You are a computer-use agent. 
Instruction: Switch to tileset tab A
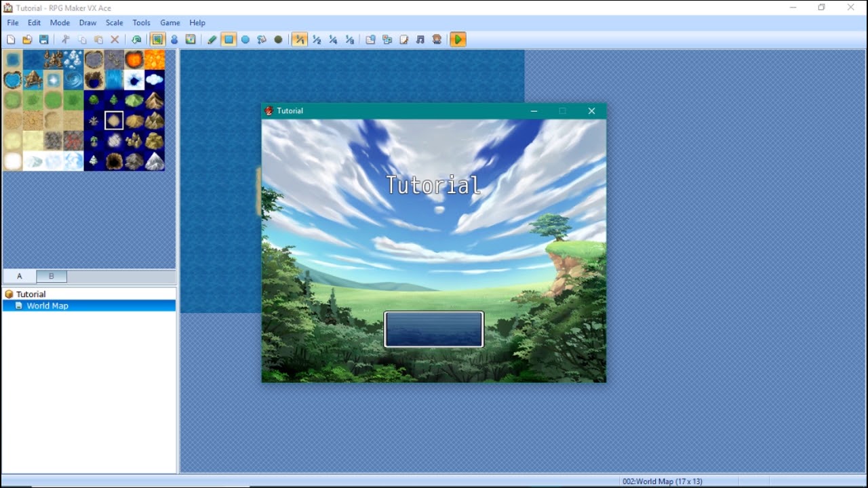tap(20, 276)
